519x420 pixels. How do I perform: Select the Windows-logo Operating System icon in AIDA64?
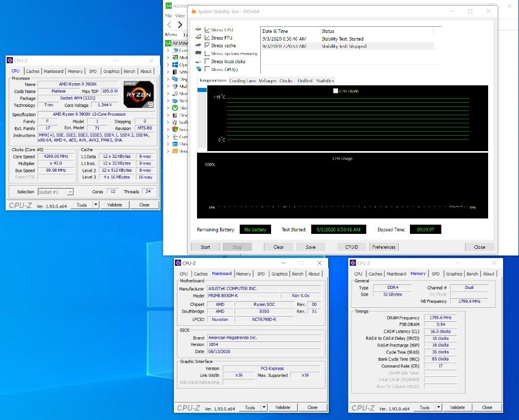point(175,65)
